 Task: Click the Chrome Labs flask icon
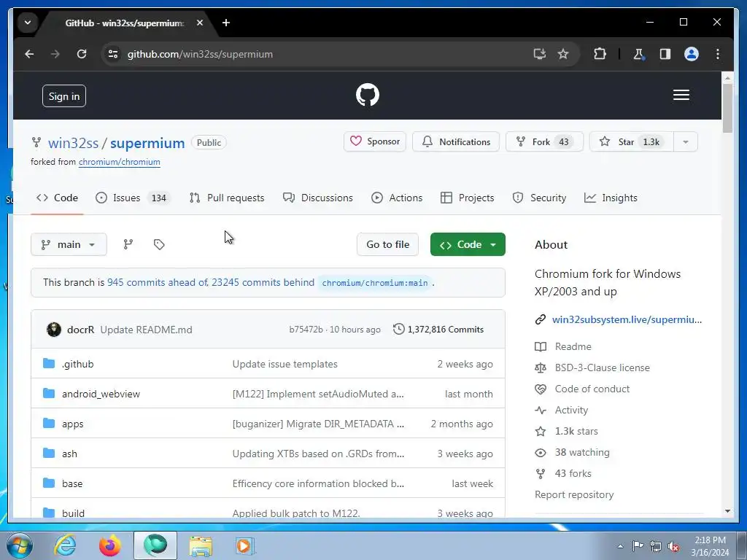(638, 54)
